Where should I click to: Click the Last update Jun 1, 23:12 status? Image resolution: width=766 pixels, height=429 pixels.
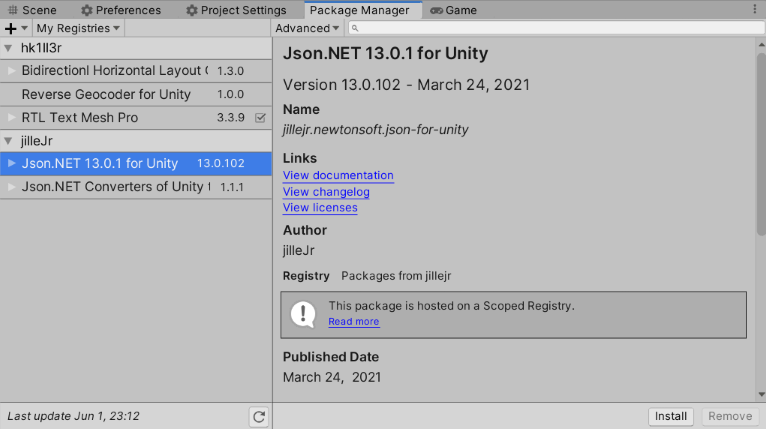click(x=73, y=416)
